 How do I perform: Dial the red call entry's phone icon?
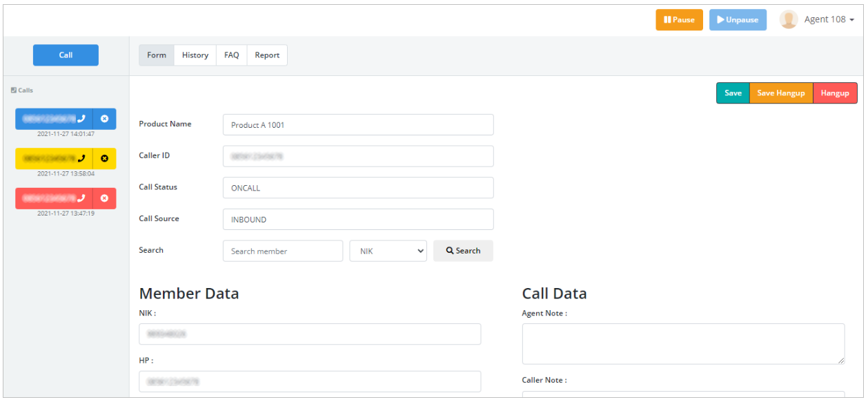pos(83,198)
